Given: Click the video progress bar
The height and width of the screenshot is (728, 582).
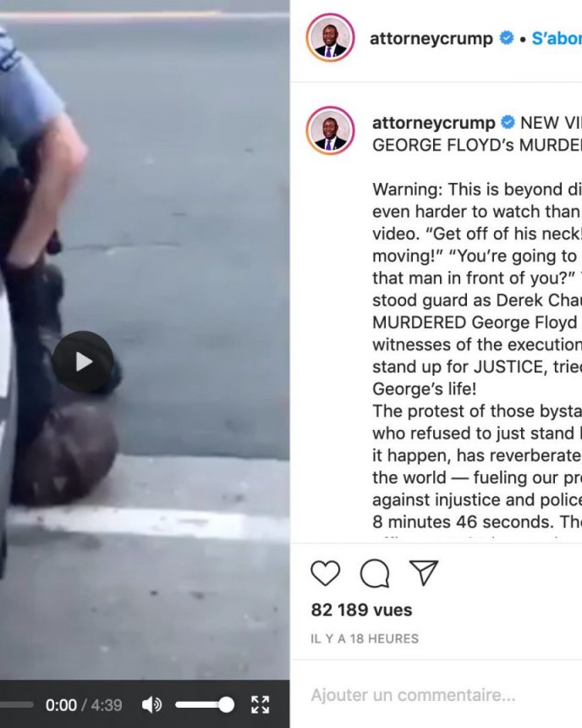Looking at the screenshot, I should 17,705.
